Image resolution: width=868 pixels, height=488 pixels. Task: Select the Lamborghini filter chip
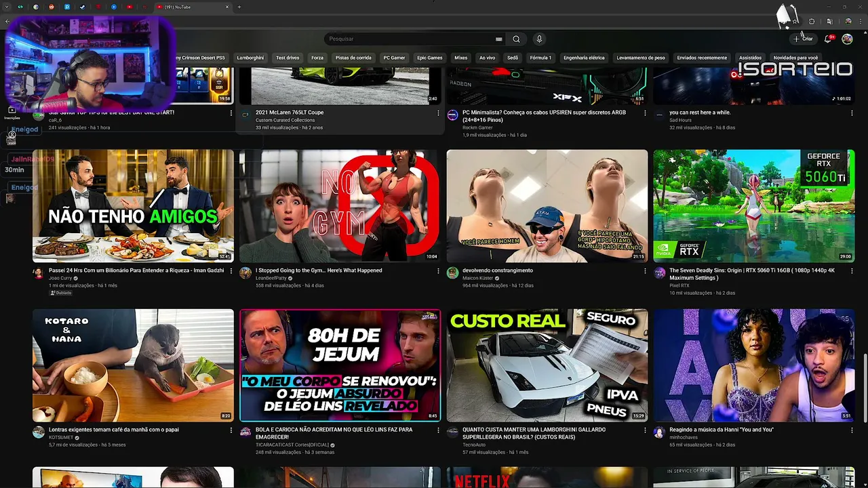point(250,58)
